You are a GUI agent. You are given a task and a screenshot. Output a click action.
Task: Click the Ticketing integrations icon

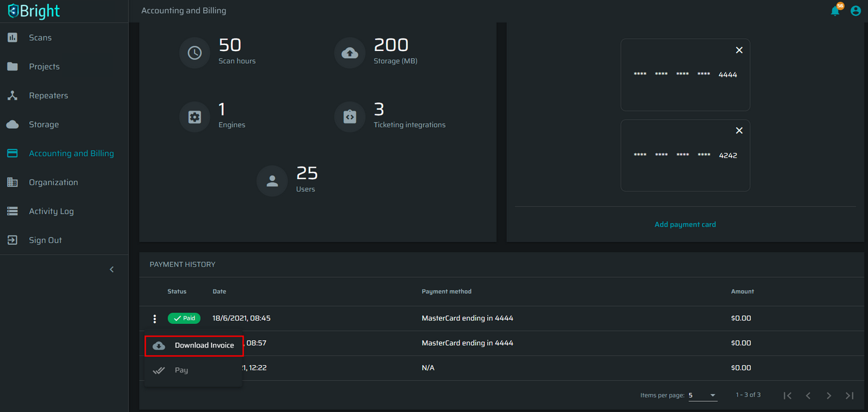tap(350, 117)
